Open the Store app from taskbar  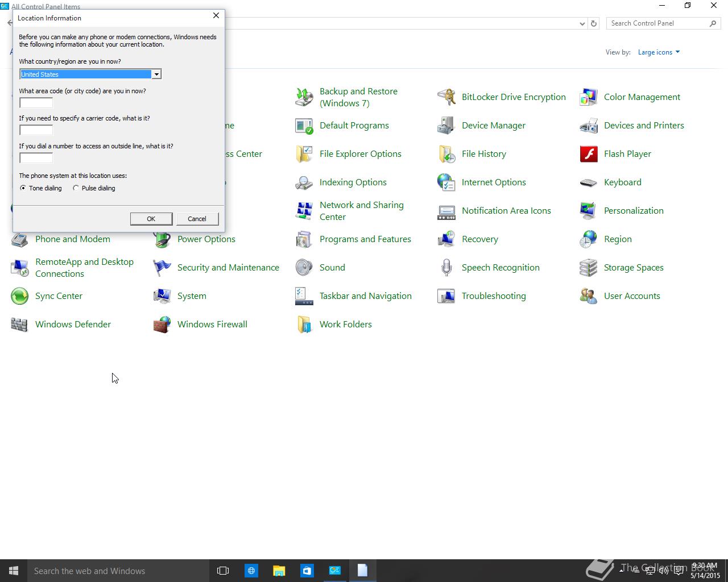[x=307, y=571]
